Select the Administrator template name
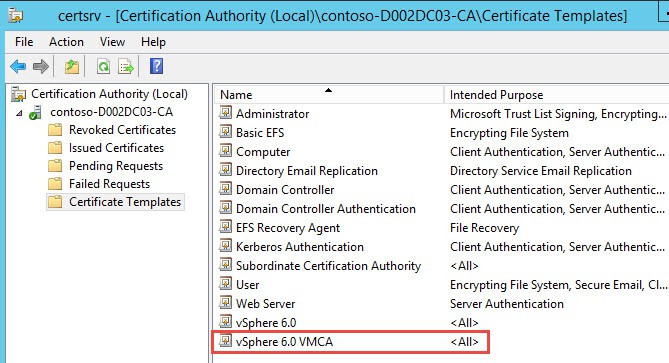 [x=273, y=114]
